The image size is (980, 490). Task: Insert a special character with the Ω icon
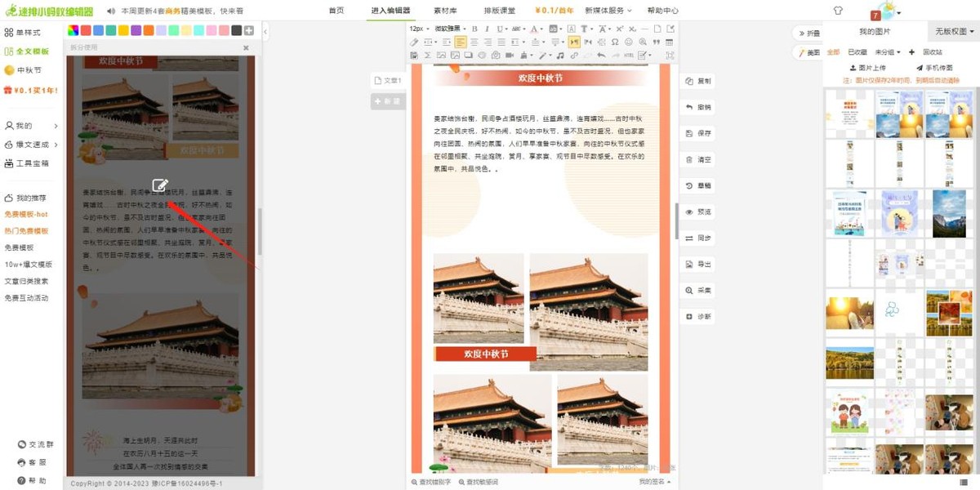point(613,42)
